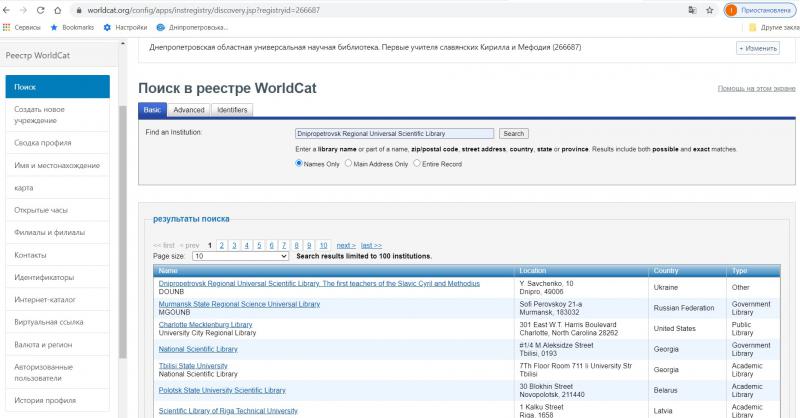Viewport: 800px width, 418px height.
Task: Open История профиля sidebar item
Action: pyautogui.click(x=58, y=401)
